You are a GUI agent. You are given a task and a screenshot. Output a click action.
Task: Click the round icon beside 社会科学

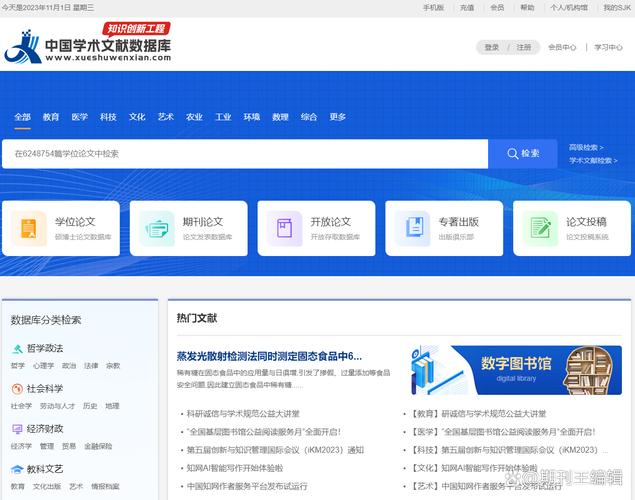coord(17,389)
